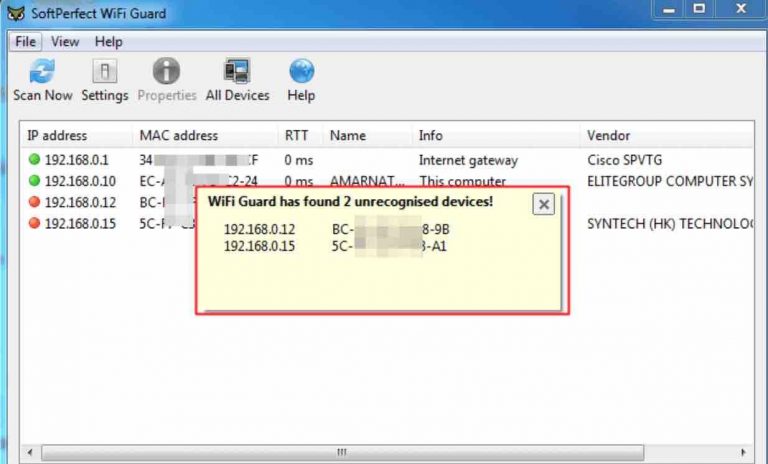Click red status dot for 192.168.0.15
Image resolution: width=768 pixels, height=464 pixels.
(34, 223)
